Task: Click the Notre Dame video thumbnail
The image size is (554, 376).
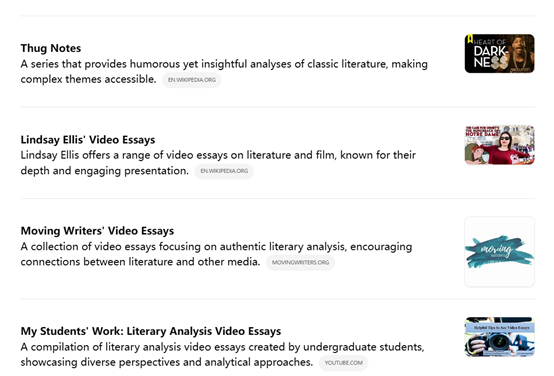Action: [x=499, y=145]
